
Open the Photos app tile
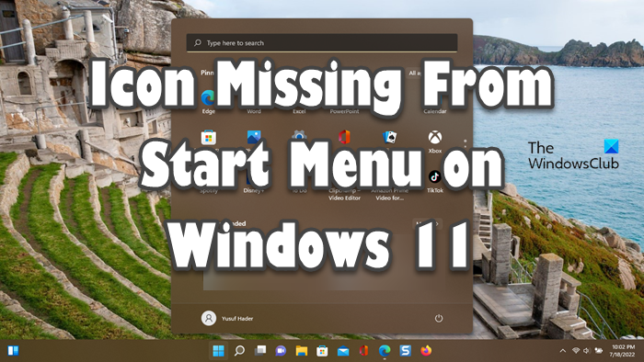click(x=254, y=137)
